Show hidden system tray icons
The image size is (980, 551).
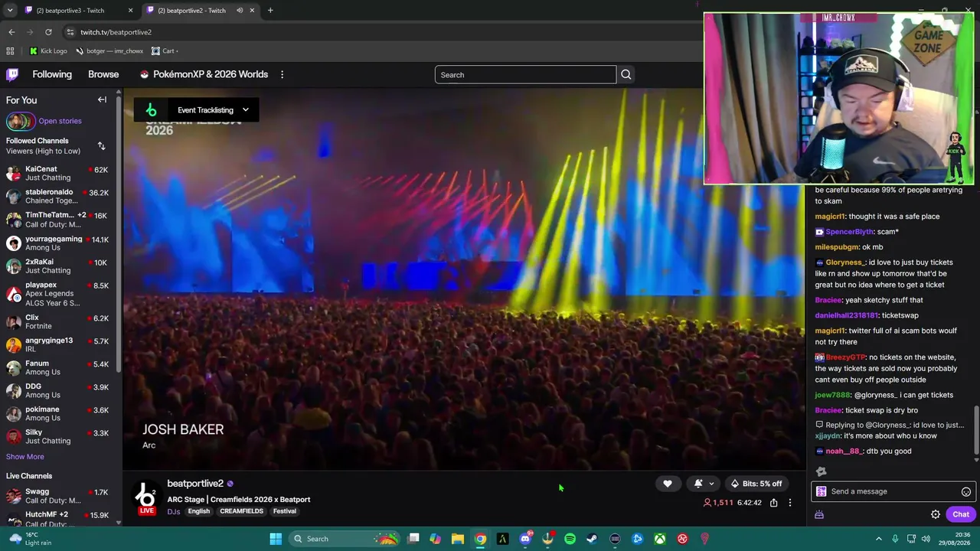click(878, 539)
